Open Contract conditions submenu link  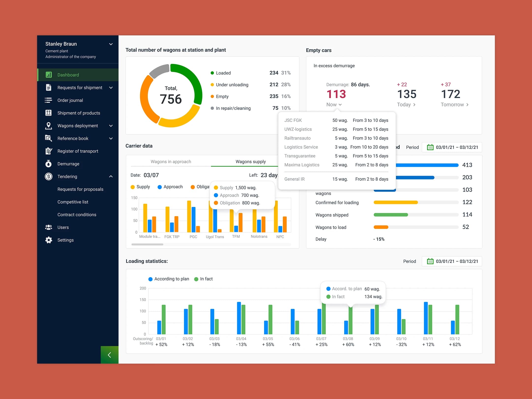(77, 214)
